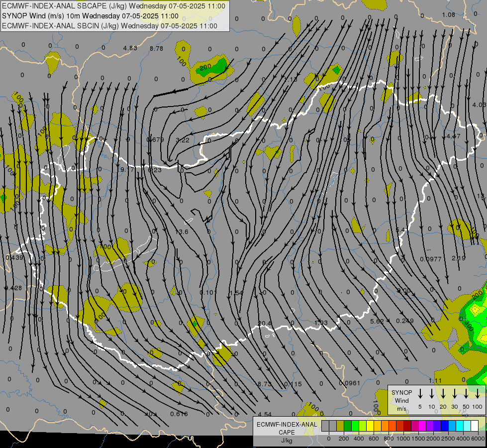Click the map value '3.22'
The height and width of the screenshot is (448, 487).
[183, 140]
